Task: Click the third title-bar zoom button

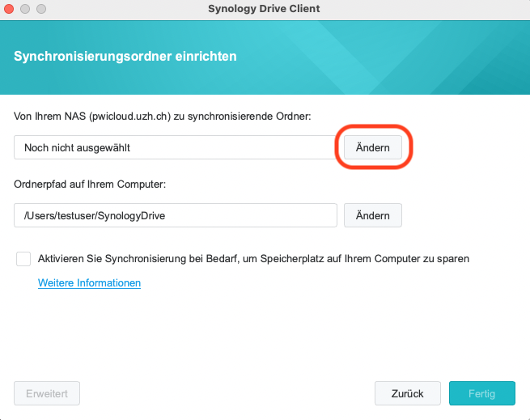Action: point(41,9)
